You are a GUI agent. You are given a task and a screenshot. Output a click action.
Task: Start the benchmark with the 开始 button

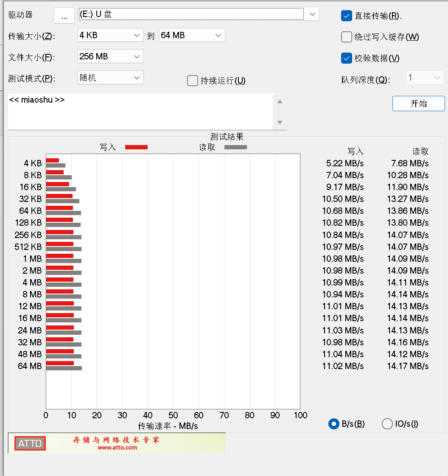coord(418,103)
